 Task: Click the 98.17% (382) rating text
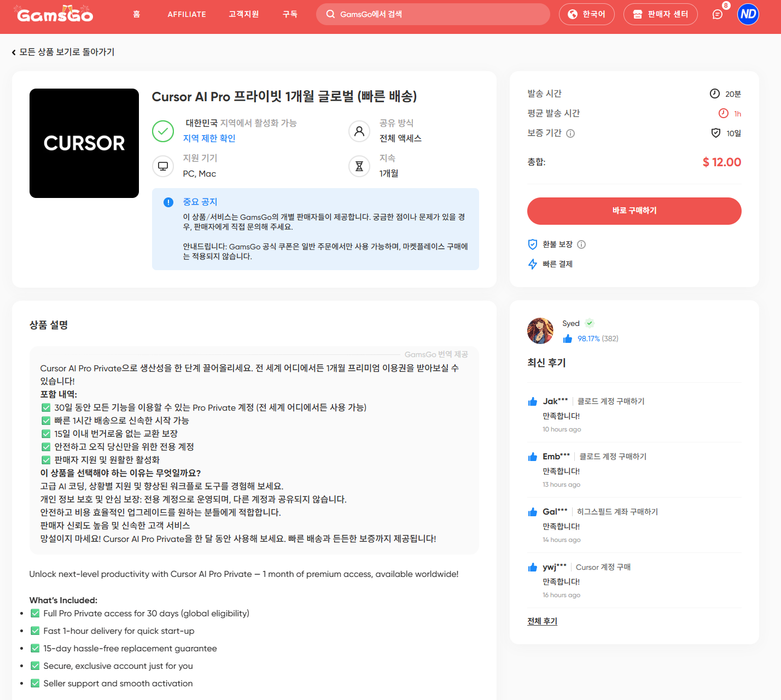tap(598, 339)
